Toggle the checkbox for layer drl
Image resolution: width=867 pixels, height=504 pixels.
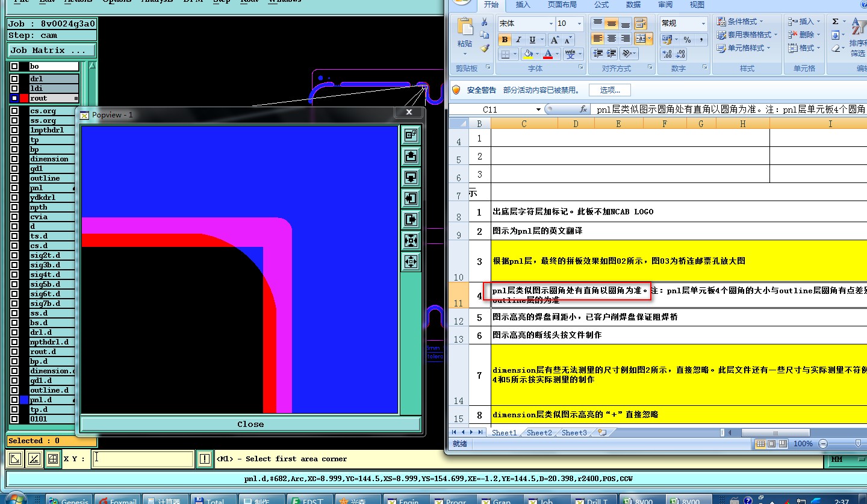[x=14, y=79]
